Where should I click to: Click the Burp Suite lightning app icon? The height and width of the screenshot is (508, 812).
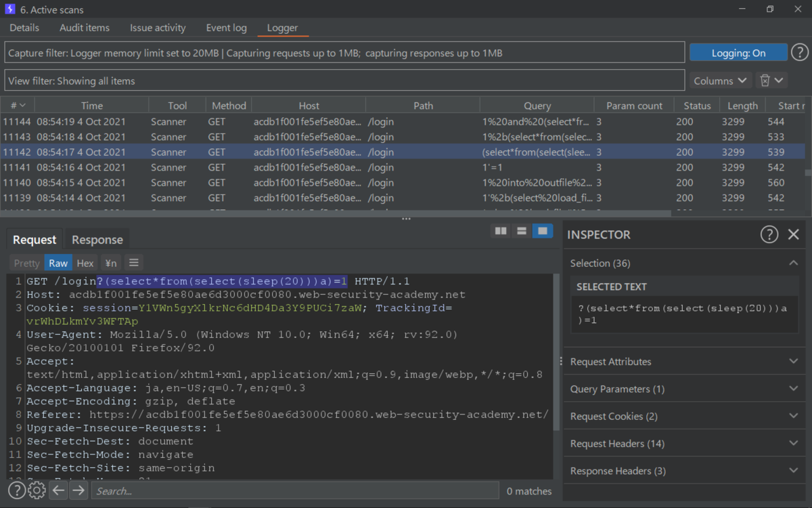pos(9,9)
